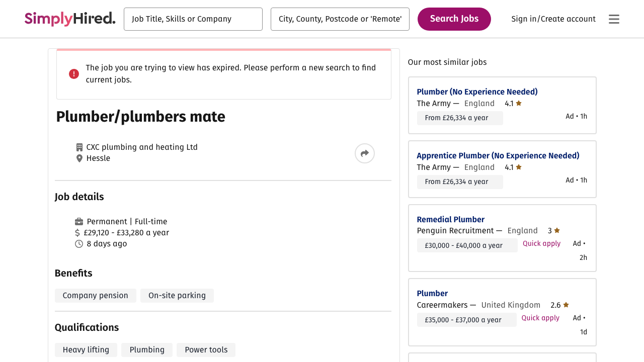Click the star rating beside The Army
Screen dimensions: 644x362
click(x=518, y=103)
